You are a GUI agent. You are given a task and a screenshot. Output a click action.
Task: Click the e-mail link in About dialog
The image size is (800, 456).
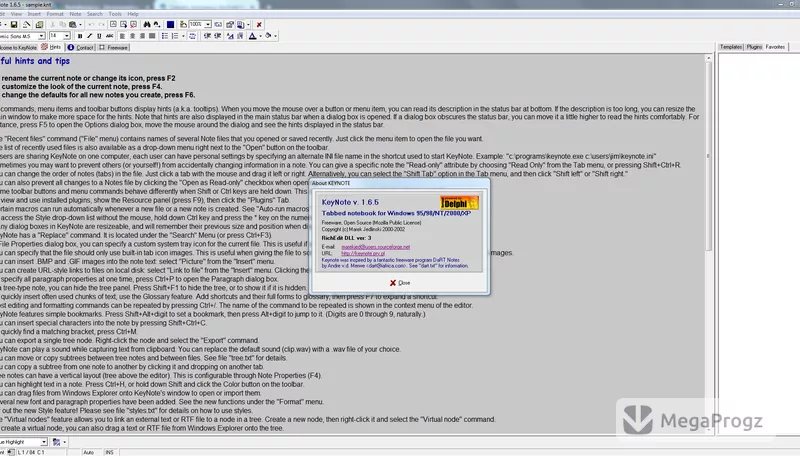coord(376,247)
